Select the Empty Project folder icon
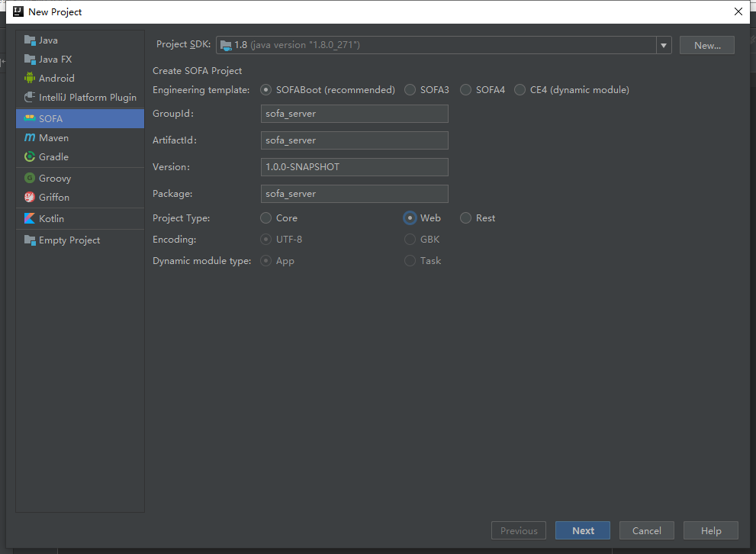This screenshot has width=756, height=554. pyautogui.click(x=30, y=240)
